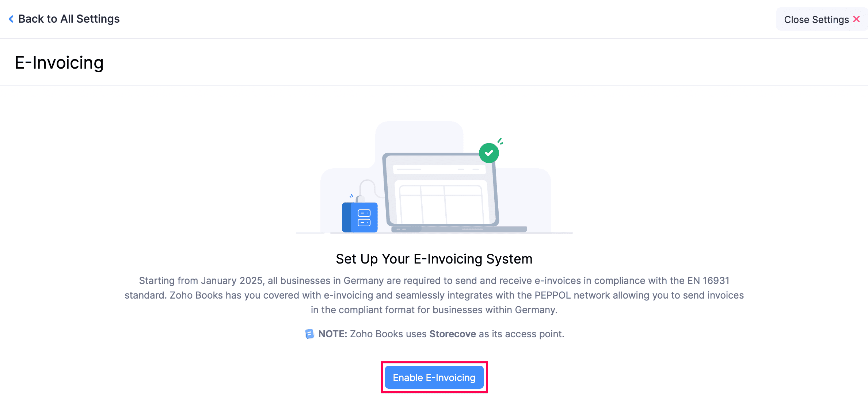Click the divider line below the E-Invoicing title
The width and height of the screenshot is (868, 411).
coord(434,86)
